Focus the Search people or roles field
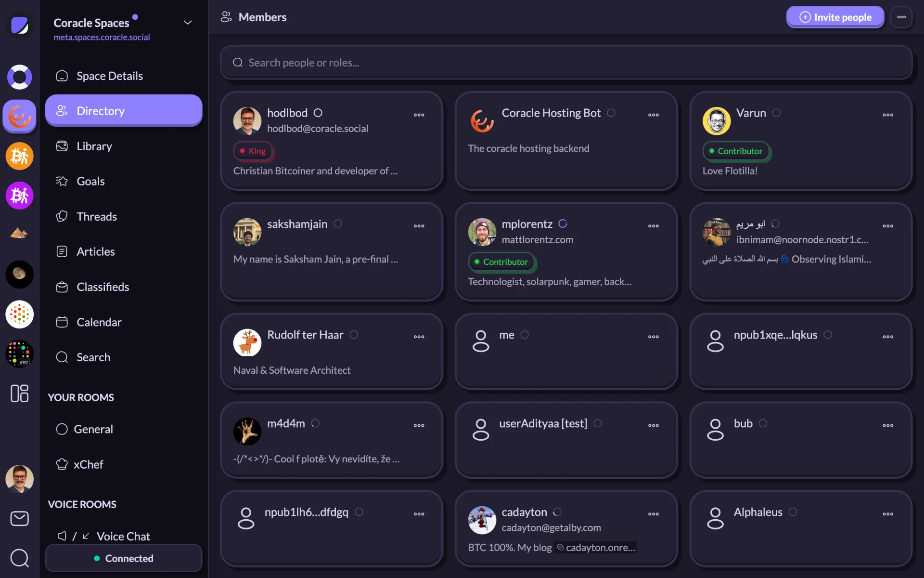The height and width of the screenshot is (578, 924). point(566,63)
